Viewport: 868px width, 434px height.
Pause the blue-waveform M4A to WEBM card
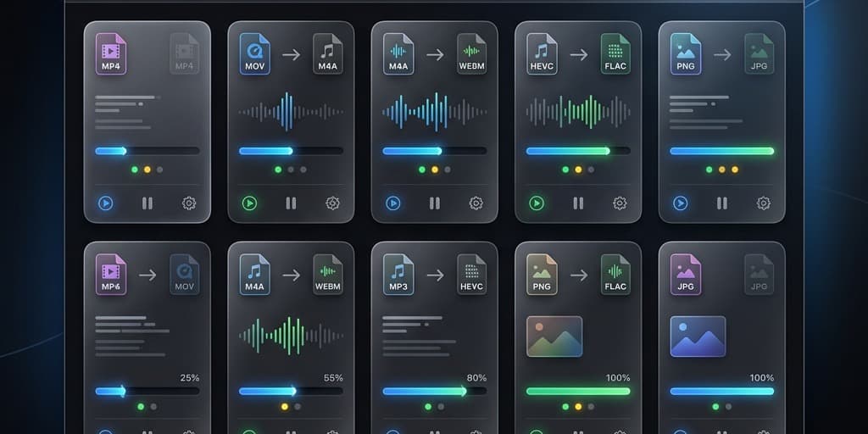coord(435,203)
